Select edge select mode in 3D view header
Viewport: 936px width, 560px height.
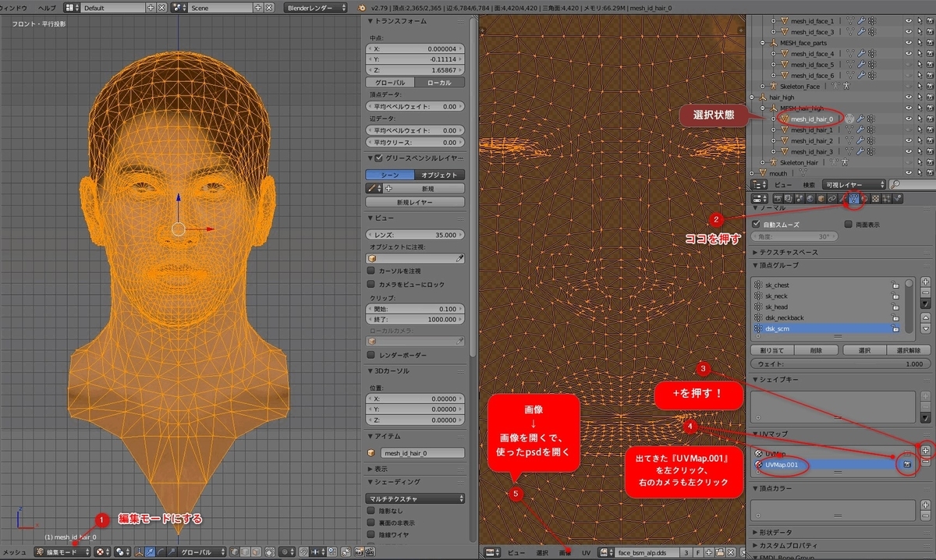(246, 551)
